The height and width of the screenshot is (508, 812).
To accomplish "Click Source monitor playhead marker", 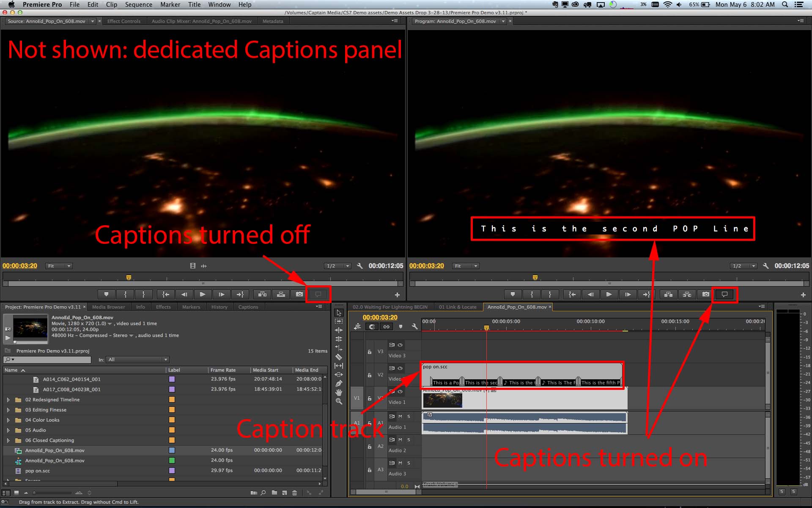I will pyautogui.click(x=129, y=278).
